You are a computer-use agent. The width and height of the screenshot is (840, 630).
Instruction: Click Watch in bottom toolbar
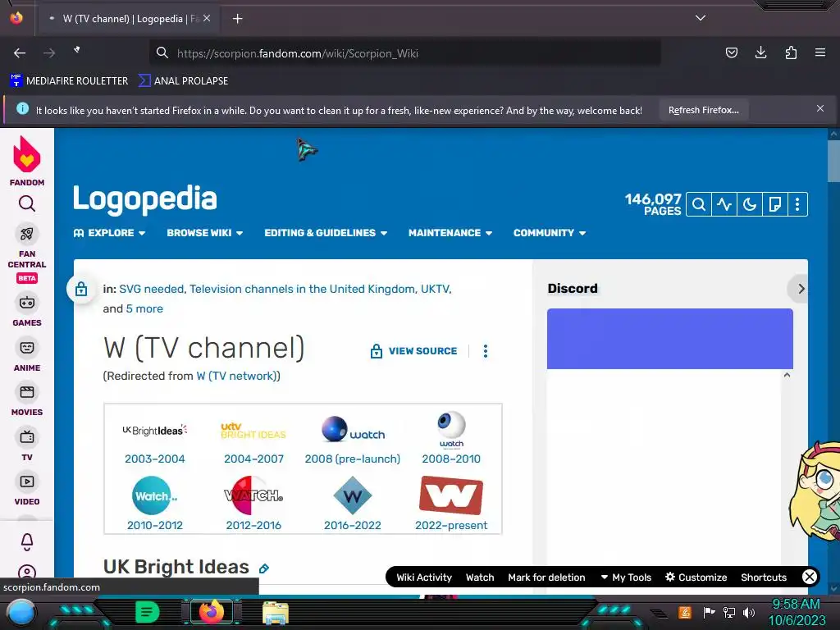[479, 577]
